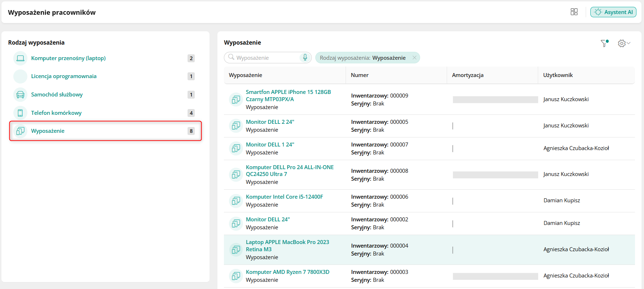Sort by the Amortyzacja column header
644x289 pixels.
[468, 75]
